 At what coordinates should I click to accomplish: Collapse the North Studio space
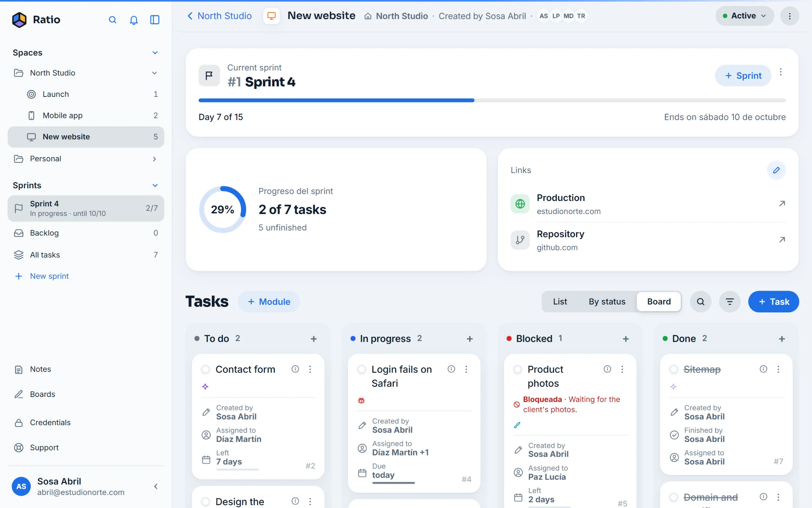click(154, 73)
